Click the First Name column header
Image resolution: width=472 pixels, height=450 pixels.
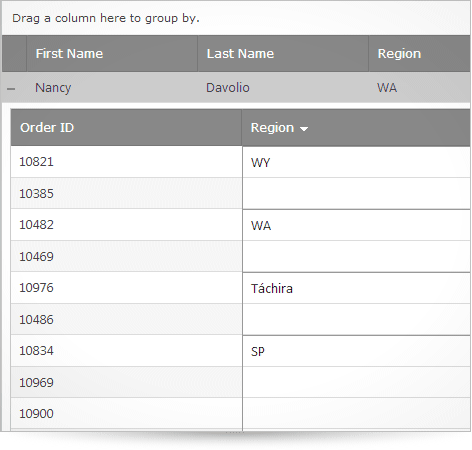coord(112,54)
